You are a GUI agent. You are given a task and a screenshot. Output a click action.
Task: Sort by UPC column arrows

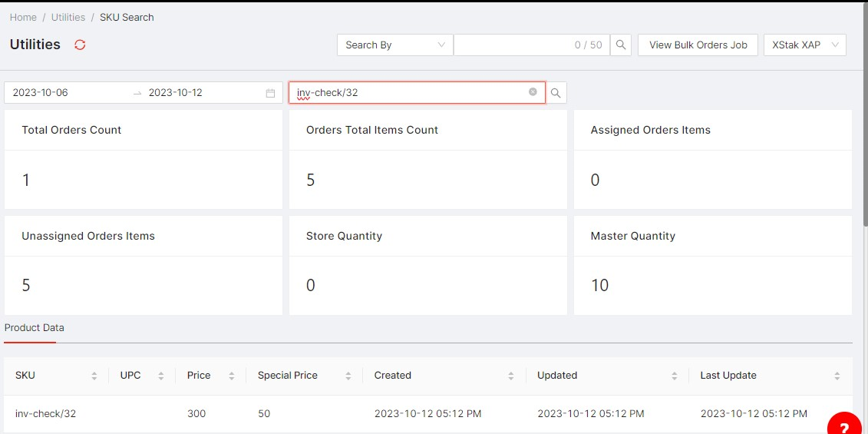[160, 376]
